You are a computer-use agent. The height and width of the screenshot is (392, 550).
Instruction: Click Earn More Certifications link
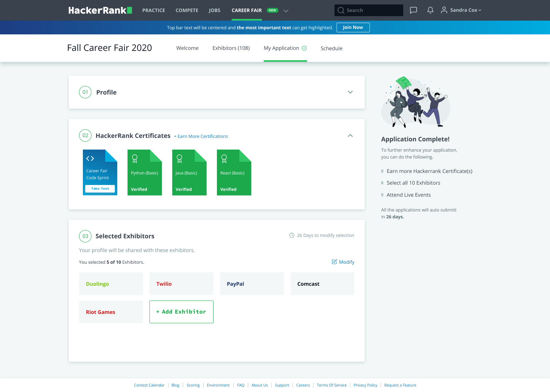pyautogui.click(x=201, y=137)
